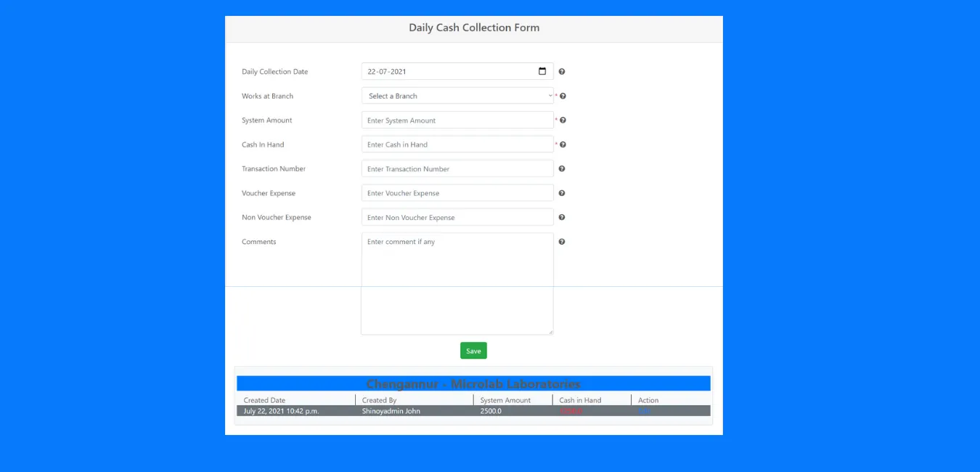Click the Chengannur - Microlab Laboratories header
This screenshot has height=472, width=980.
click(473, 383)
